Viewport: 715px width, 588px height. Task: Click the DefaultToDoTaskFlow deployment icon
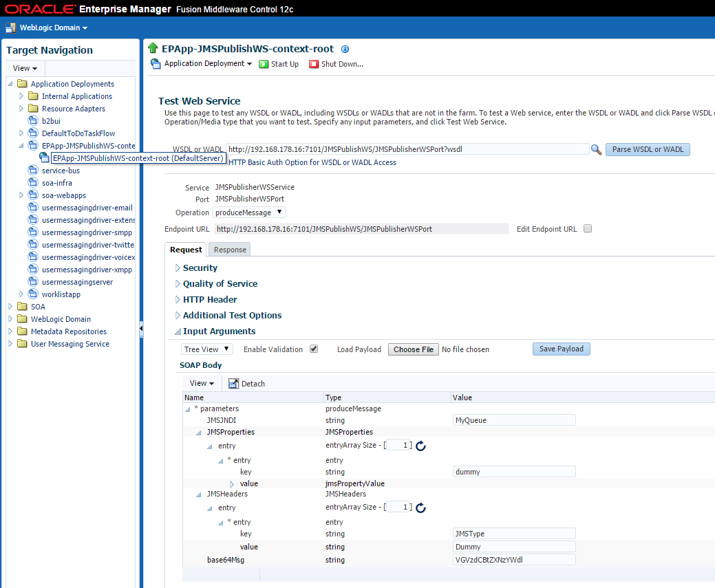point(33,133)
